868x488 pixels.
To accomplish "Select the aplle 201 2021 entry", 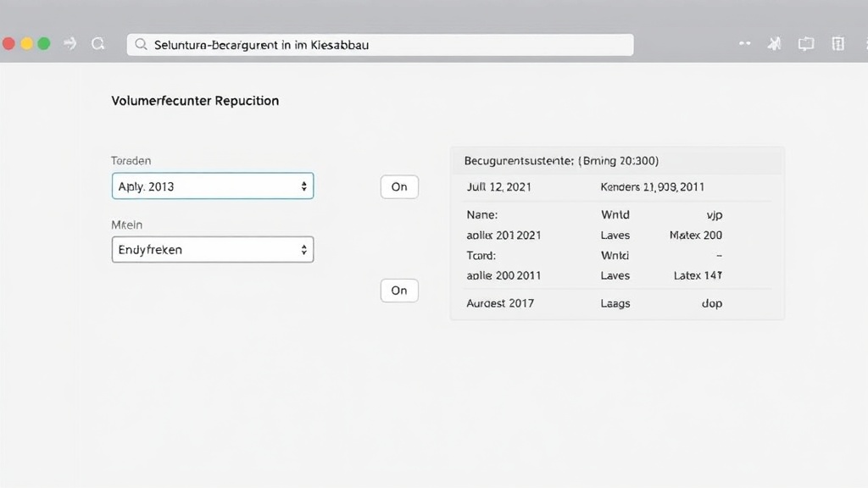I will (504, 235).
